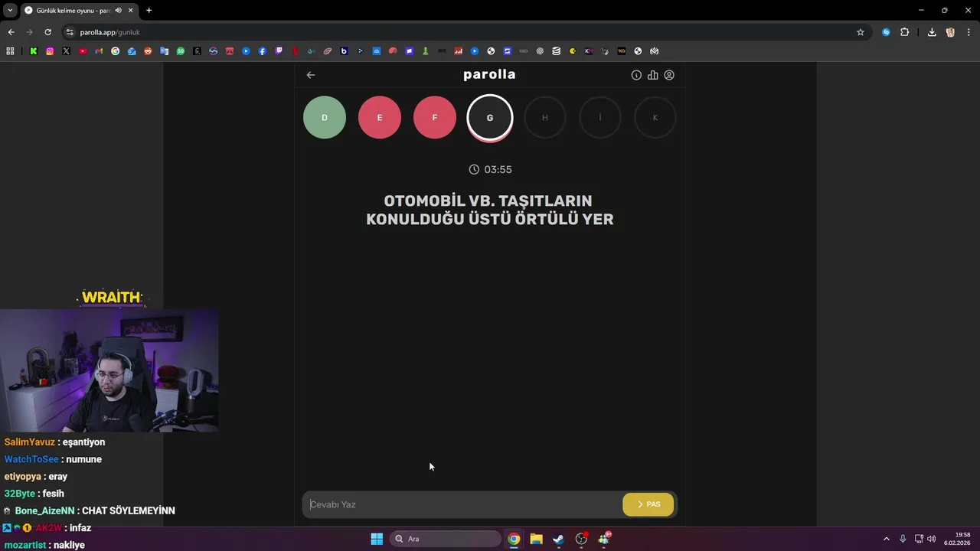Select letter K circle
This screenshot has height=551, width=980.
655,118
